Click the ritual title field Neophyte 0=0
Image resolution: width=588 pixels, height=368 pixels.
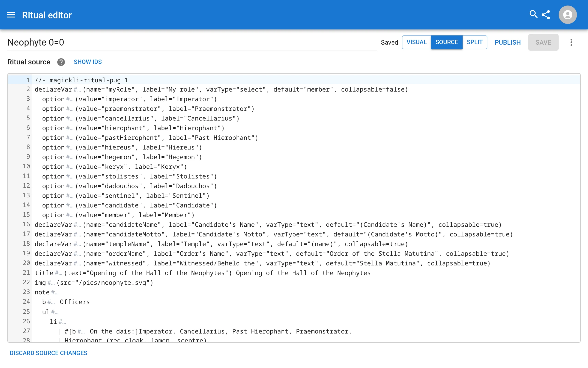coord(192,43)
